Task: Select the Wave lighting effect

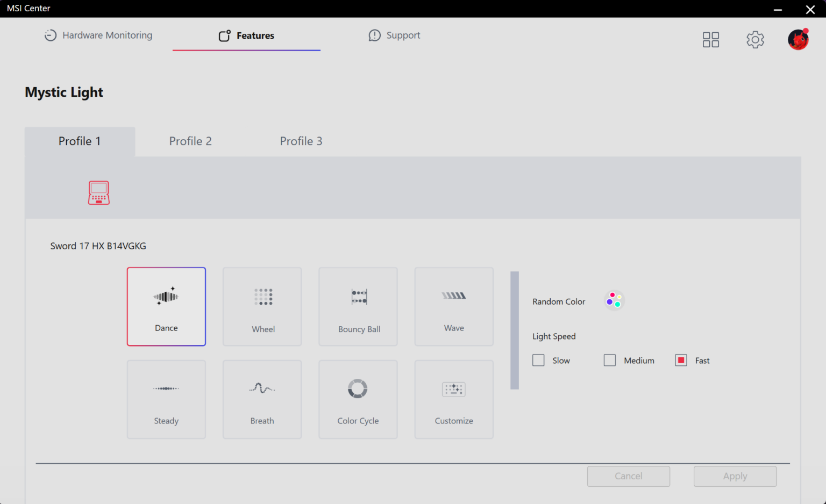Action: pos(454,306)
